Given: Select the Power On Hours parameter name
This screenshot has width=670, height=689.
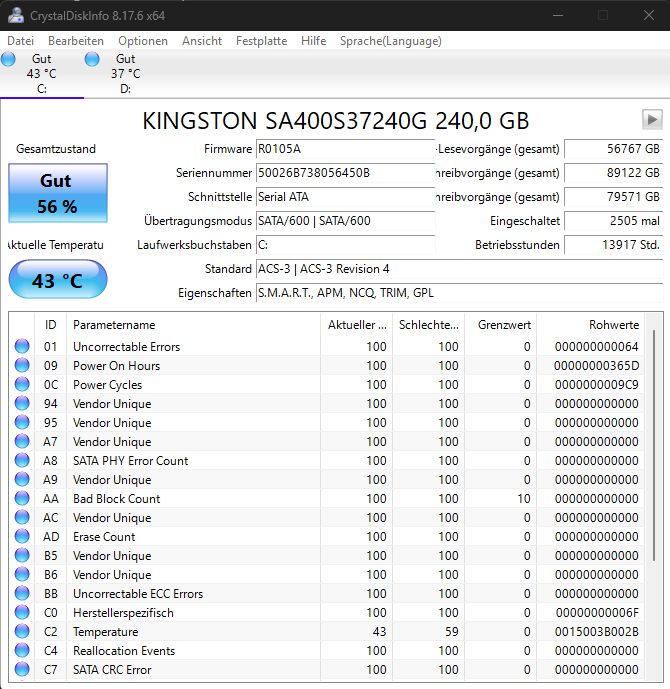Looking at the screenshot, I should tap(116, 366).
